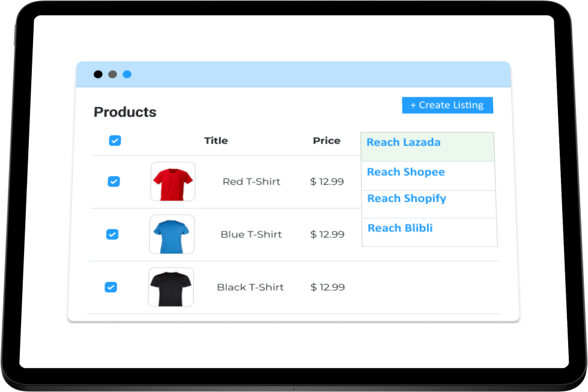The width and height of the screenshot is (588, 392).
Task: Choose Reach Blibli from the menu
Action: (430, 232)
